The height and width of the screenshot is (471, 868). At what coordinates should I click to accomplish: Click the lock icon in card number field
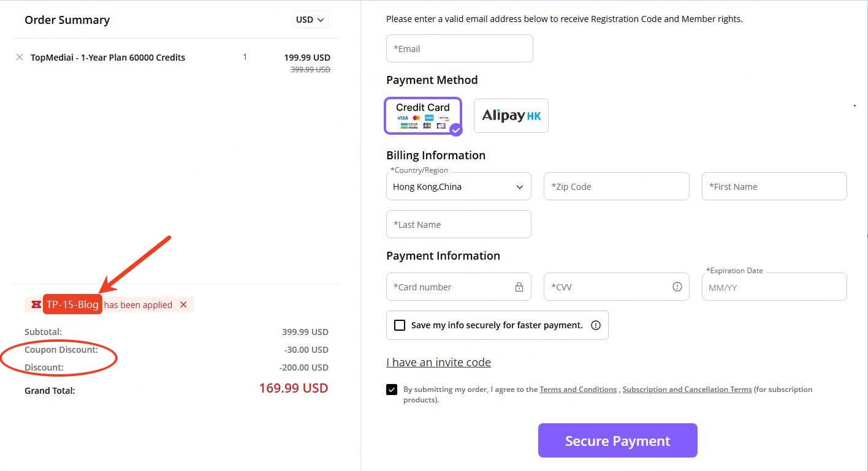tap(519, 287)
